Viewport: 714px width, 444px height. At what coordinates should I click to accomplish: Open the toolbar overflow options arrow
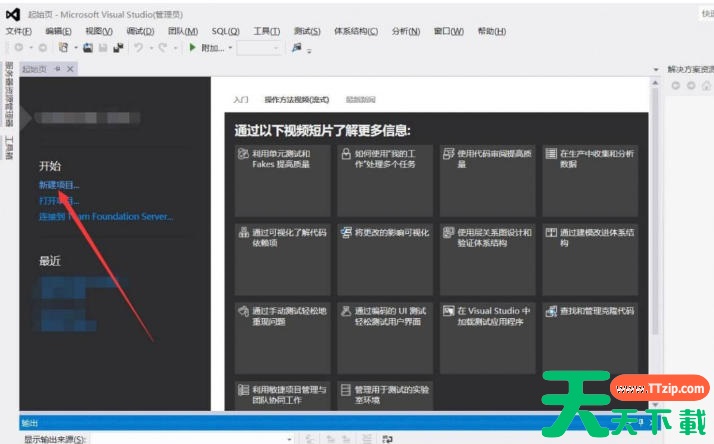pos(309,51)
